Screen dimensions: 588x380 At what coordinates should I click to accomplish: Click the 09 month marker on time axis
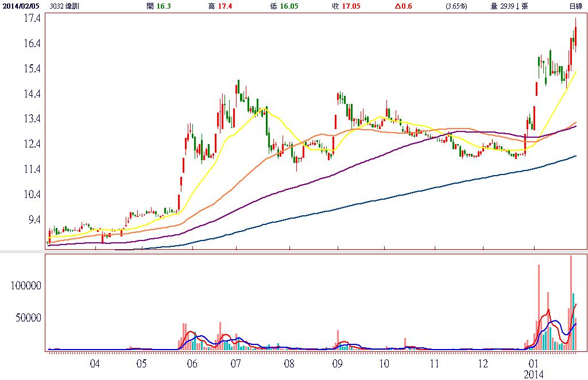pyautogui.click(x=338, y=363)
